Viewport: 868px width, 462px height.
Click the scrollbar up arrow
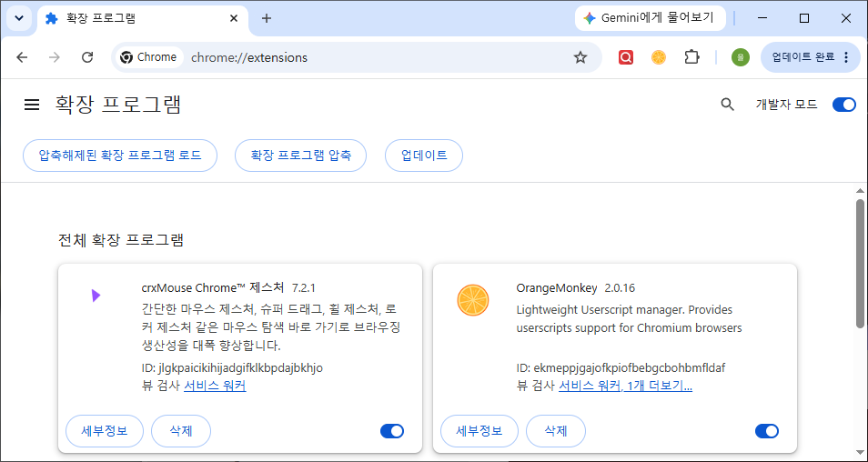coord(860,190)
